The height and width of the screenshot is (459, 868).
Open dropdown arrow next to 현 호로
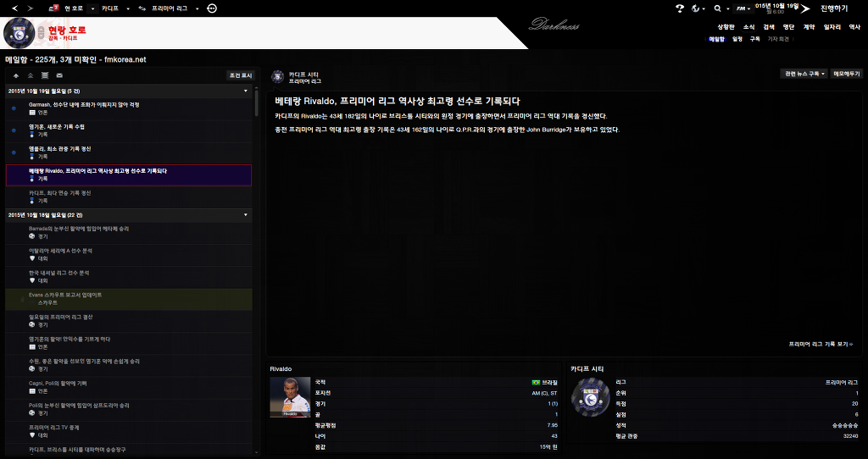click(x=92, y=8)
